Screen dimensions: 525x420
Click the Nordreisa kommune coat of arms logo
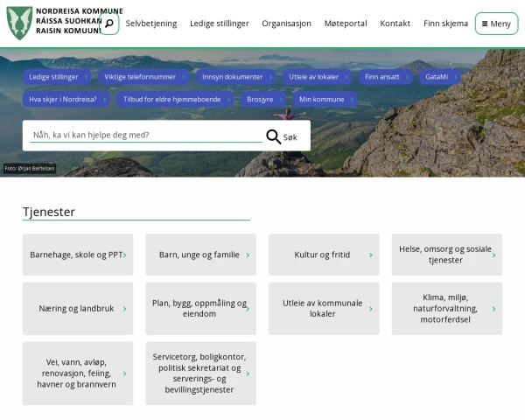[19, 24]
